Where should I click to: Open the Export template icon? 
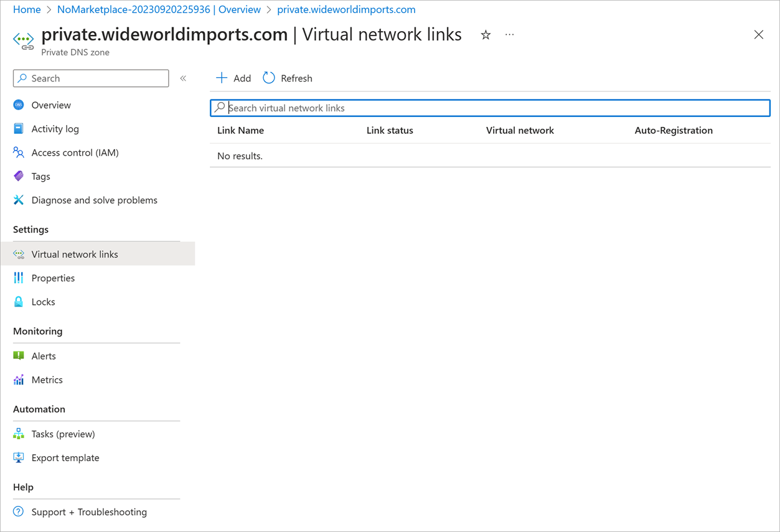coord(19,457)
